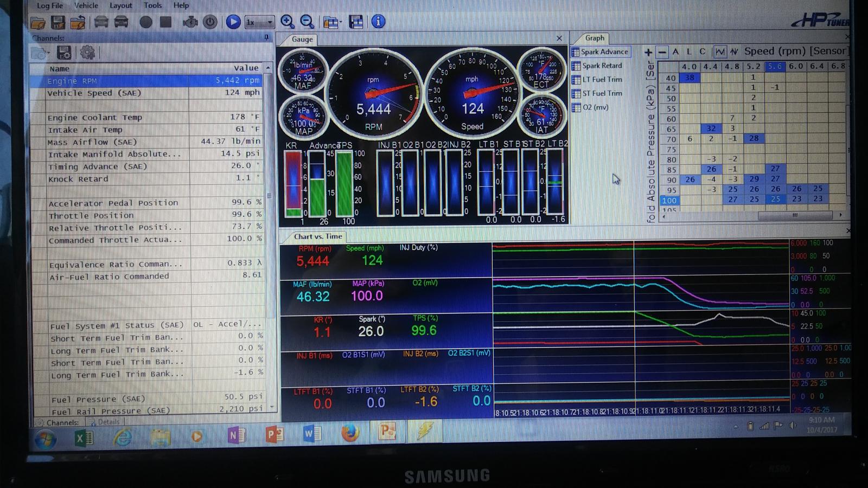Close the Gauge panel
Screen dimensions: 868x488
pyautogui.click(x=559, y=38)
